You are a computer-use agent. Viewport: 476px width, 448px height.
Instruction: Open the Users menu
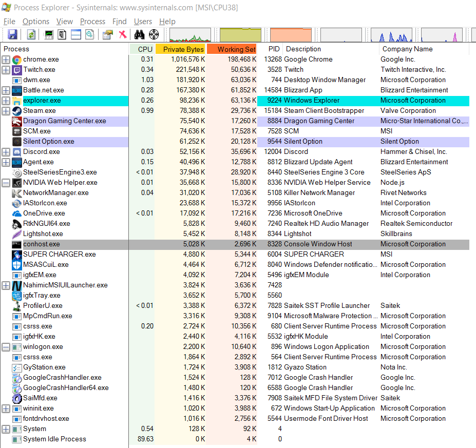pyautogui.click(x=143, y=22)
